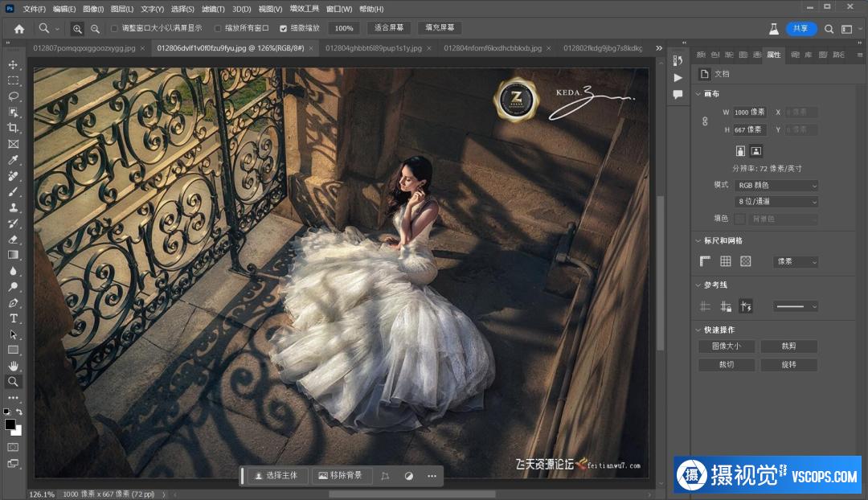Open the Edit Toolbar three-dots menu
868x500 pixels.
point(14,398)
